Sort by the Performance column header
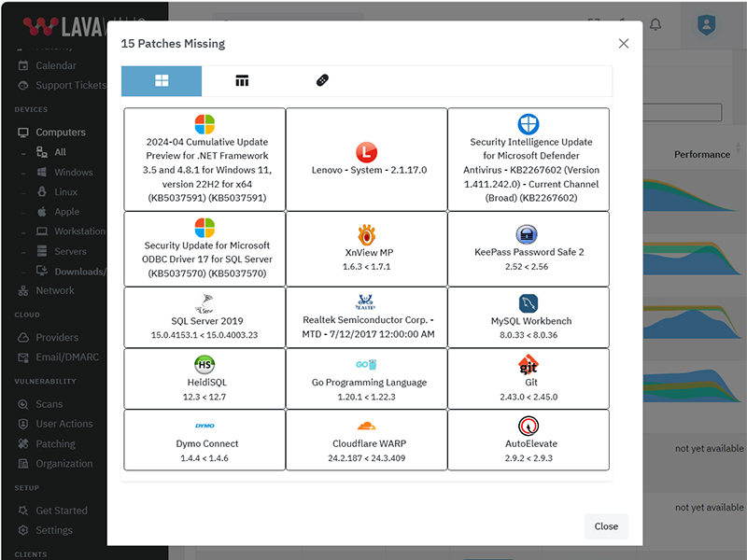The image size is (747, 560). 702,154
